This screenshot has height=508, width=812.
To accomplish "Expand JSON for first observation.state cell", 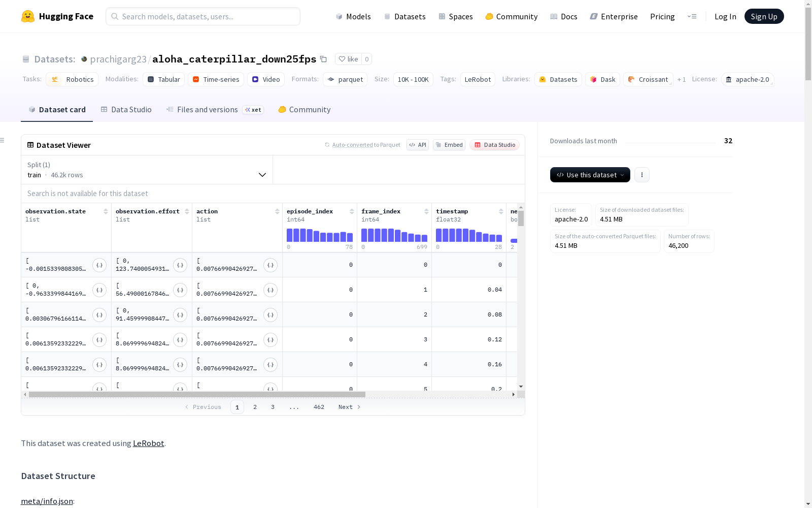I will point(99,265).
